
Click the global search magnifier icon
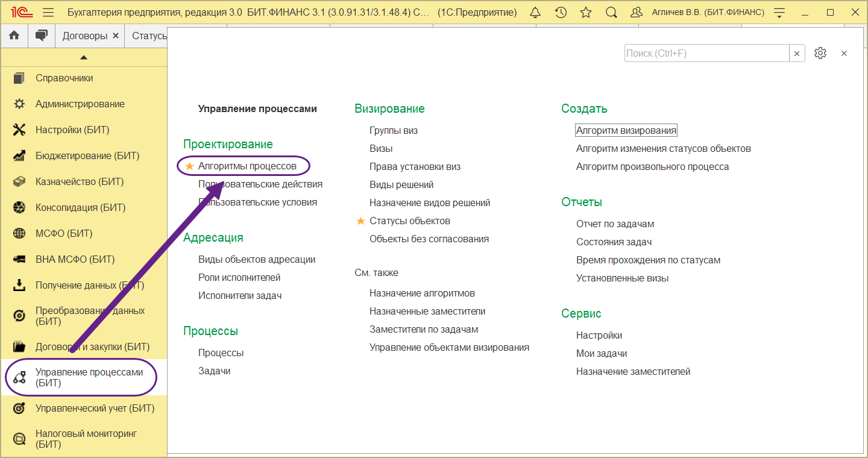[x=611, y=12]
